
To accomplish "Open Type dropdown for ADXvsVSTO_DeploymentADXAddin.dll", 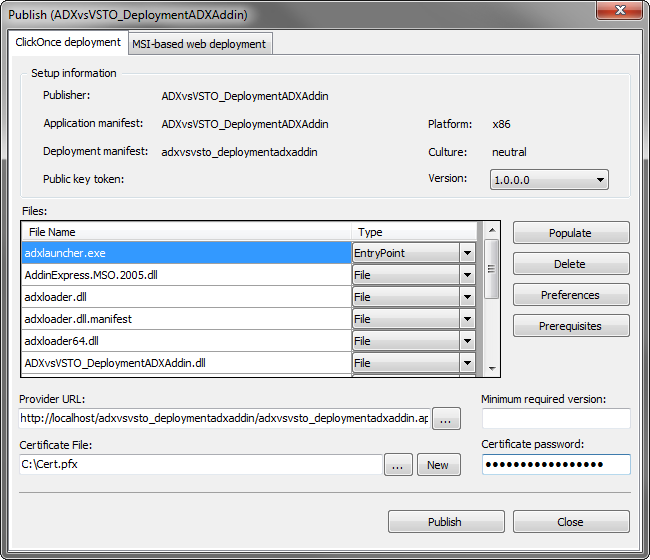I will 467,363.
